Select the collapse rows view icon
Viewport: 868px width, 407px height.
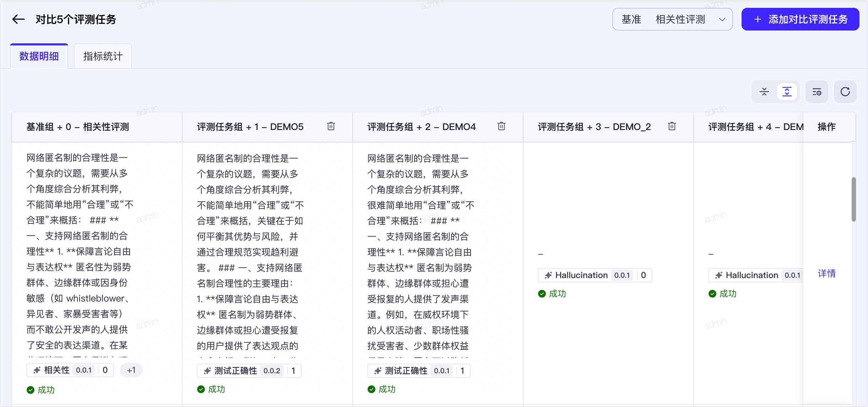764,92
